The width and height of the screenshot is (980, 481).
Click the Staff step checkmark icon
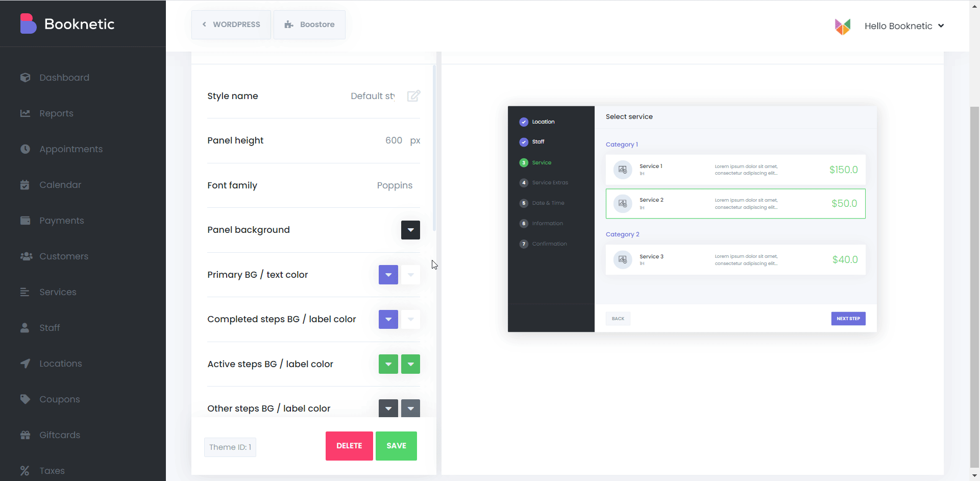(524, 142)
